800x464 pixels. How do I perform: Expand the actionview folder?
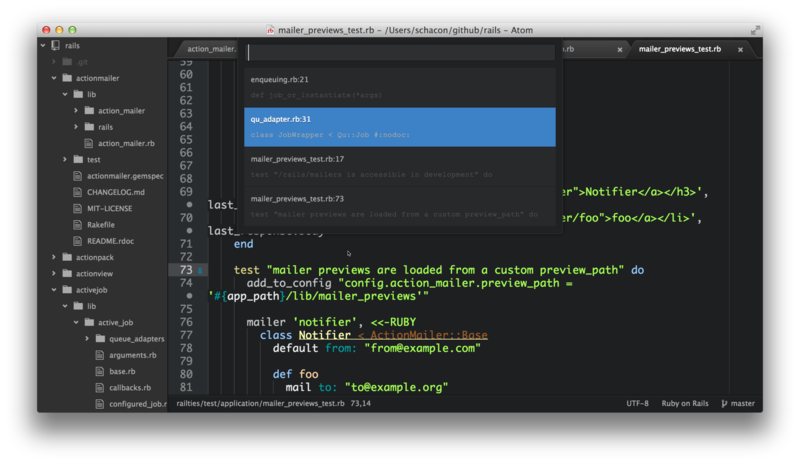(53, 273)
